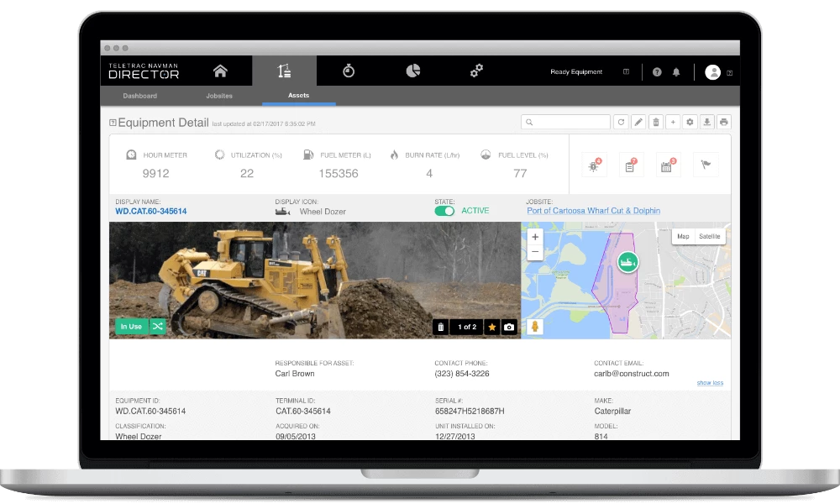
Task: Click the Hour Meter value 9912
Action: pyautogui.click(x=156, y=174)
